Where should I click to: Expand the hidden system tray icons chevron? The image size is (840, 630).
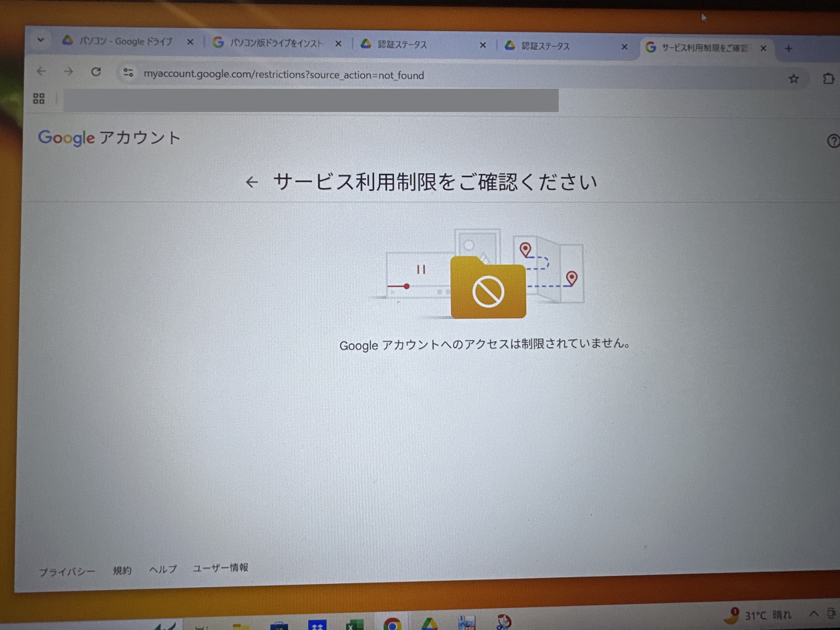click(814, 613)
